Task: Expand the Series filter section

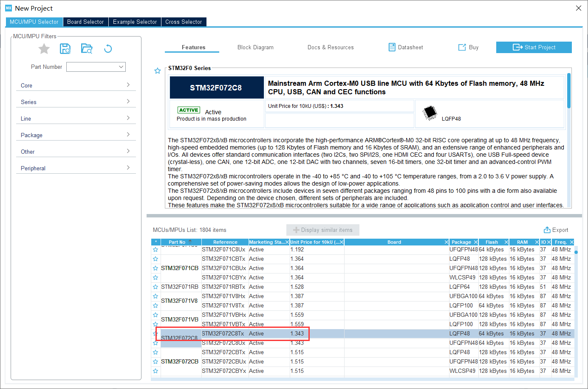Action: [x=76, y=102]
